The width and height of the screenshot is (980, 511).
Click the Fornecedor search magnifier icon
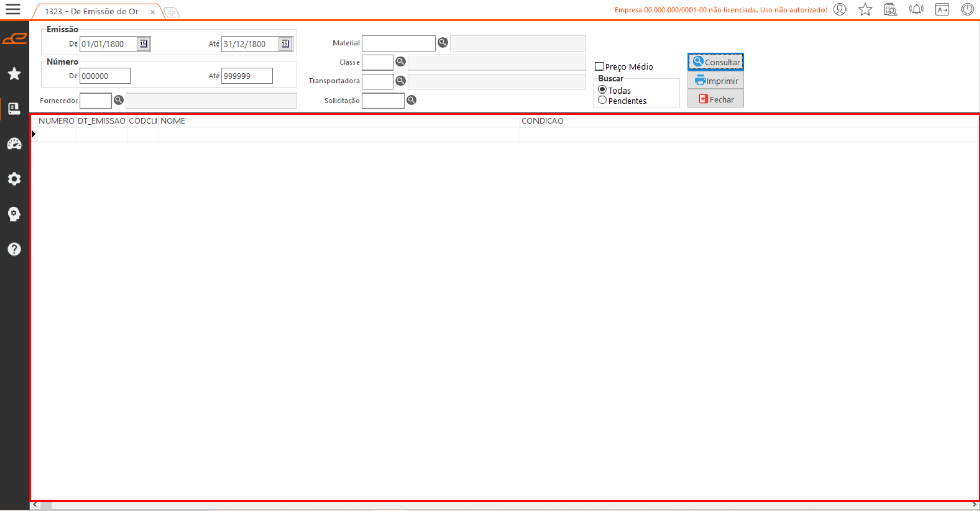119,100
